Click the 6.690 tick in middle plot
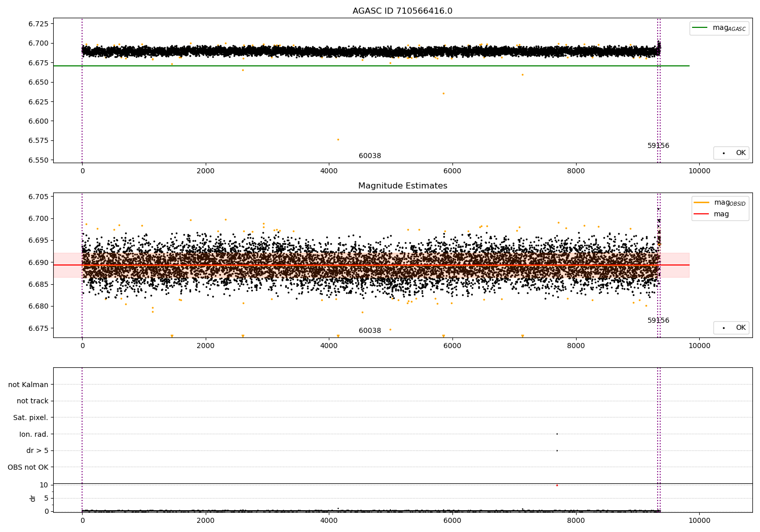This screenshot has height=532, width=760. click(39, 262)
